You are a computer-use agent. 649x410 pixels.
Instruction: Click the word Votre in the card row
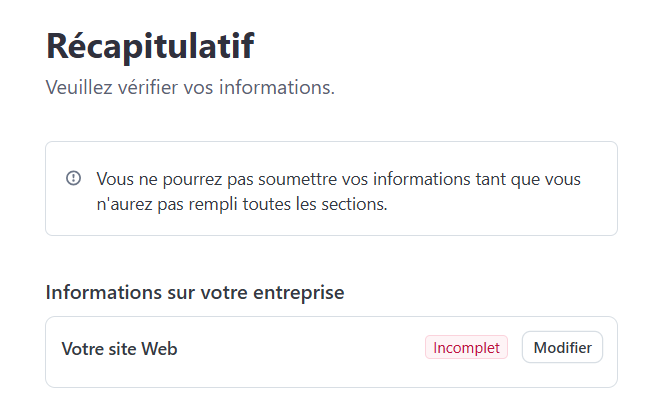tap(82, 349)
